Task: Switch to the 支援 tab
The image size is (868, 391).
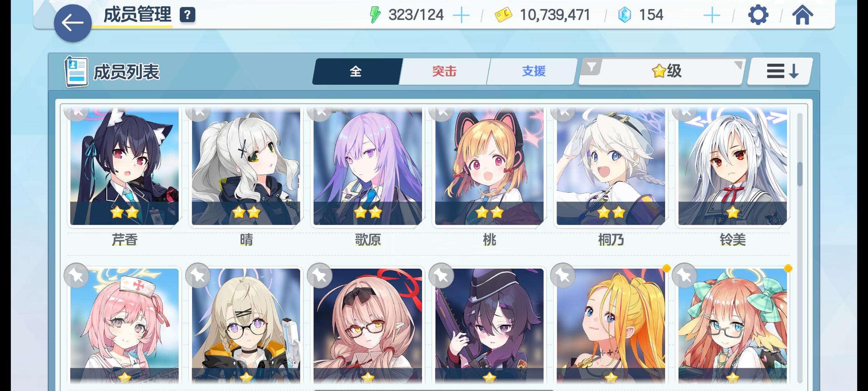Action: 533,71
